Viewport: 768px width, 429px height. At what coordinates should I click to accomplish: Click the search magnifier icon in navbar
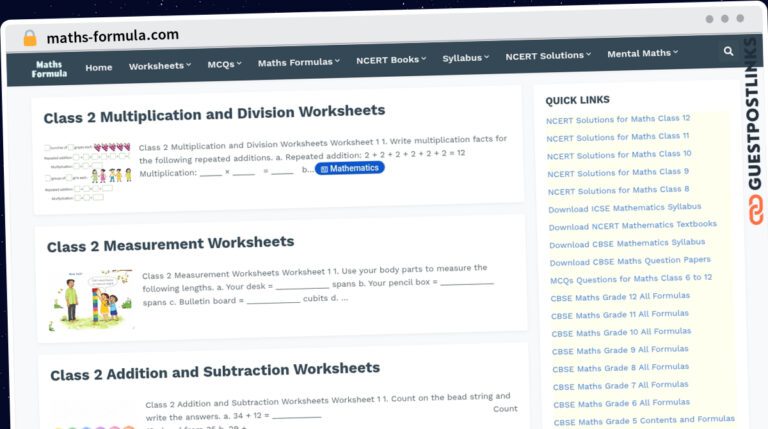point(728,51)
